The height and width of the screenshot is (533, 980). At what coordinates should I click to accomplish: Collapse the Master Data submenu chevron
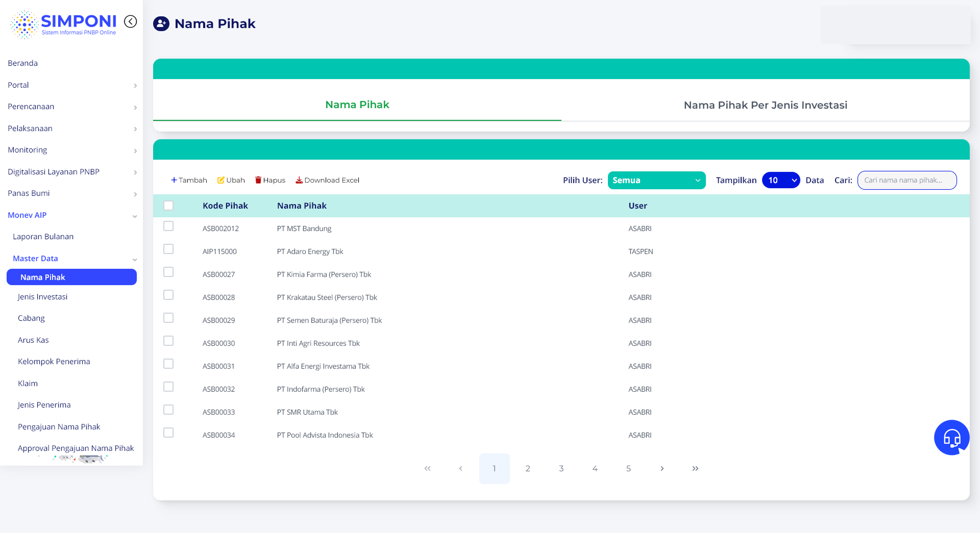(135, 260)
